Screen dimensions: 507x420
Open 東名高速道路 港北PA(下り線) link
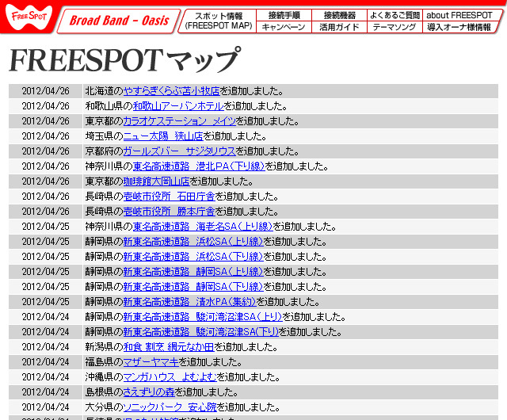click(199, 166)
